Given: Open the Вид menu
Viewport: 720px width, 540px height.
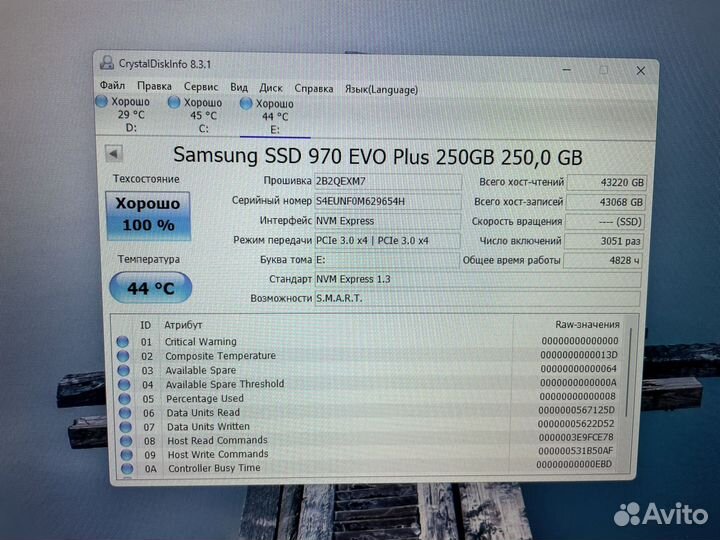Looking at the screenshot, I should pos(239,87).
